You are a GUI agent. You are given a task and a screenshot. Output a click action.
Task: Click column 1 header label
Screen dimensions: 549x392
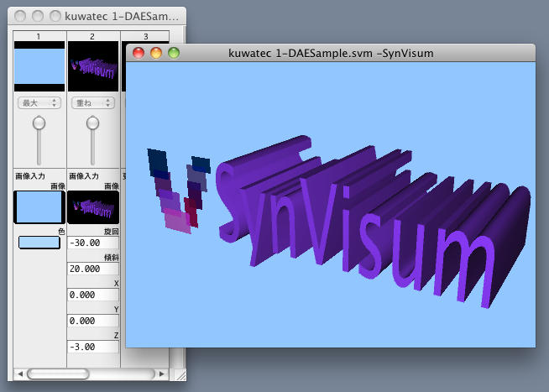(x=39, y=36)
